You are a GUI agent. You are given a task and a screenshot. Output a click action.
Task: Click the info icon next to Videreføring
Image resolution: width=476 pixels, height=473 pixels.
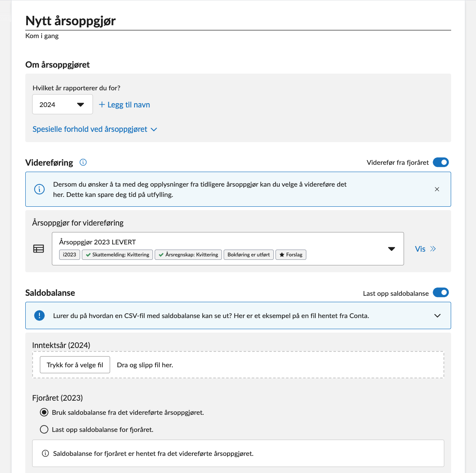83,163
